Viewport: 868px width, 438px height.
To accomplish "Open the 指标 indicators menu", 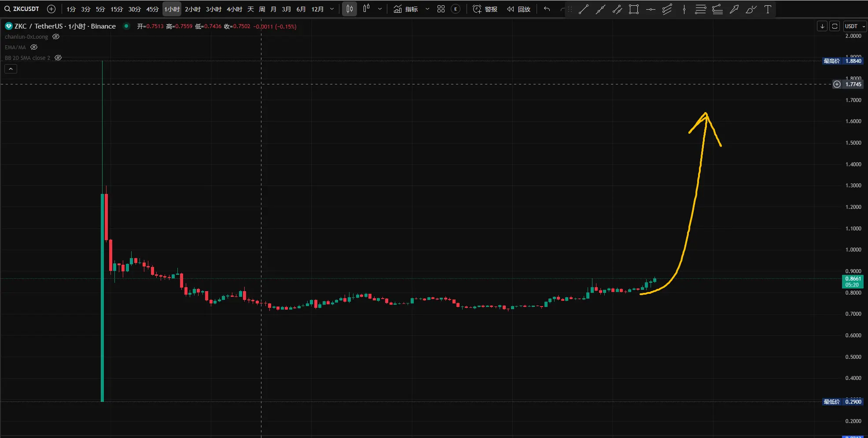I will click(406, 9).
